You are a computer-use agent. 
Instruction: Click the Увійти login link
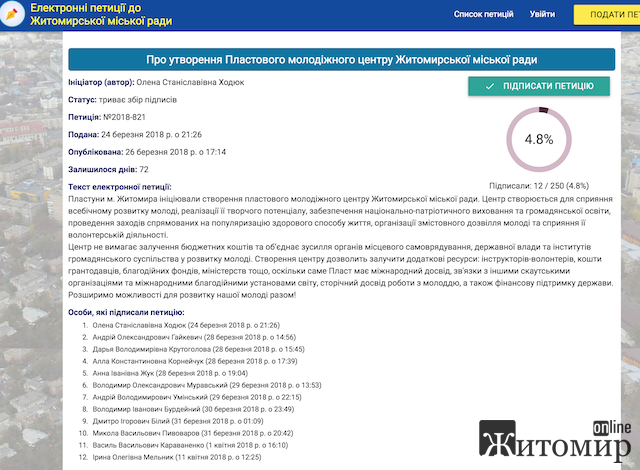[x=542, y=14]
